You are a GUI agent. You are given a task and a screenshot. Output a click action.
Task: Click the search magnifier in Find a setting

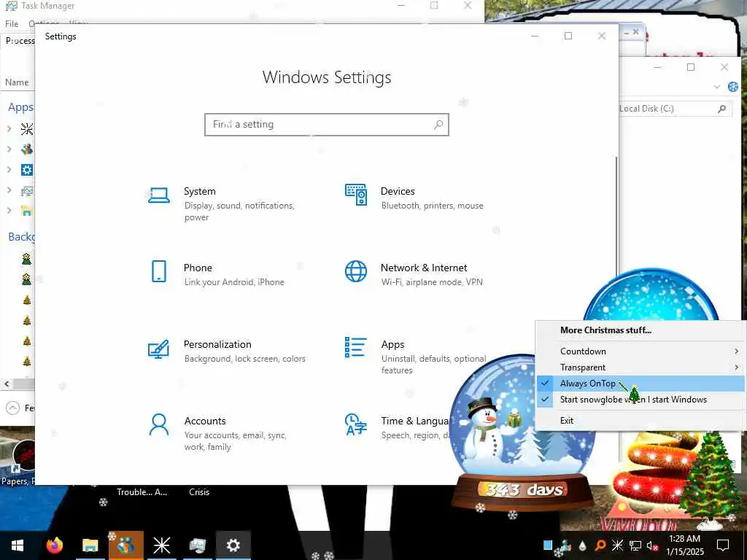[x=438, y=124]
